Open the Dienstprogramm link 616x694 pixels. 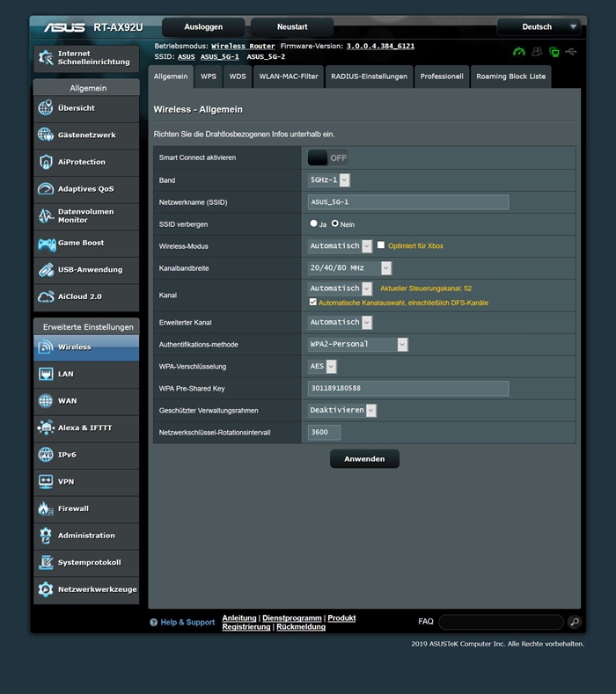click(292, 617)
